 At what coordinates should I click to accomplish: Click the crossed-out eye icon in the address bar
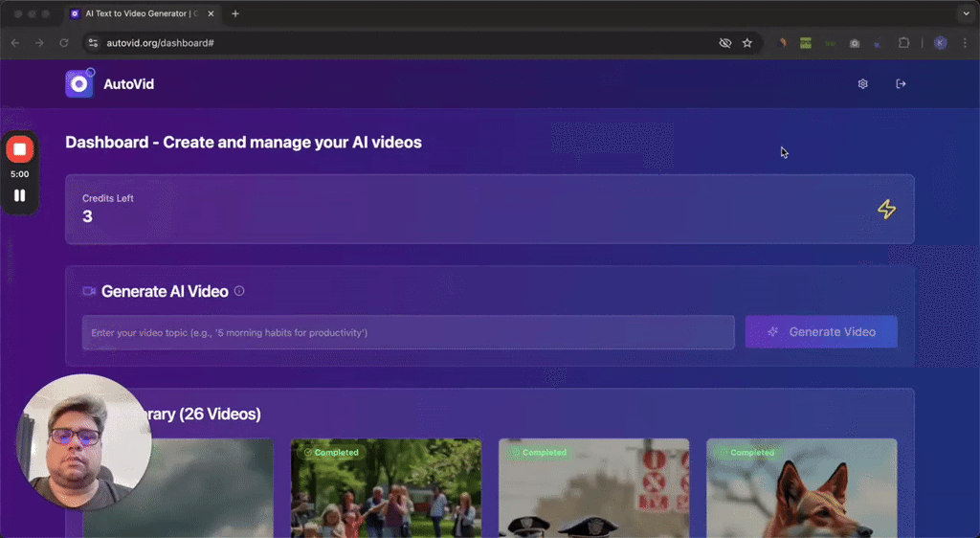tap(725, 43)
